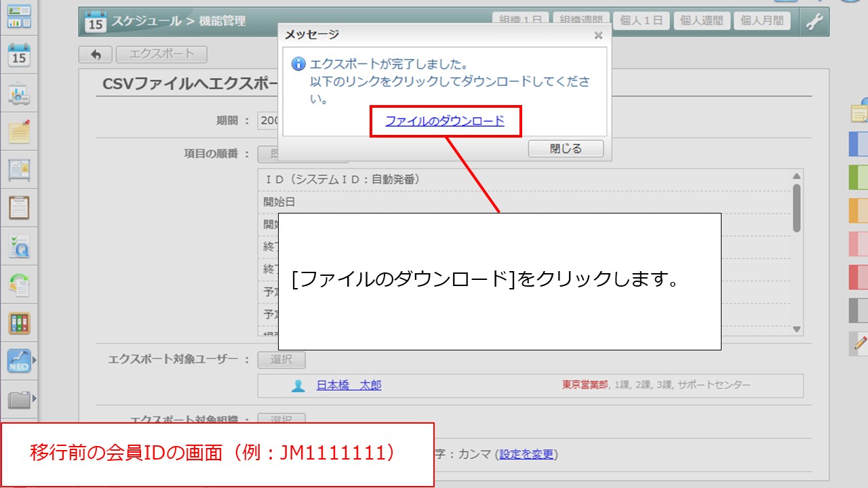Screen dimensions: 868x488
Task: Switch to 個人週間 view
Action: tap(702, 20)
